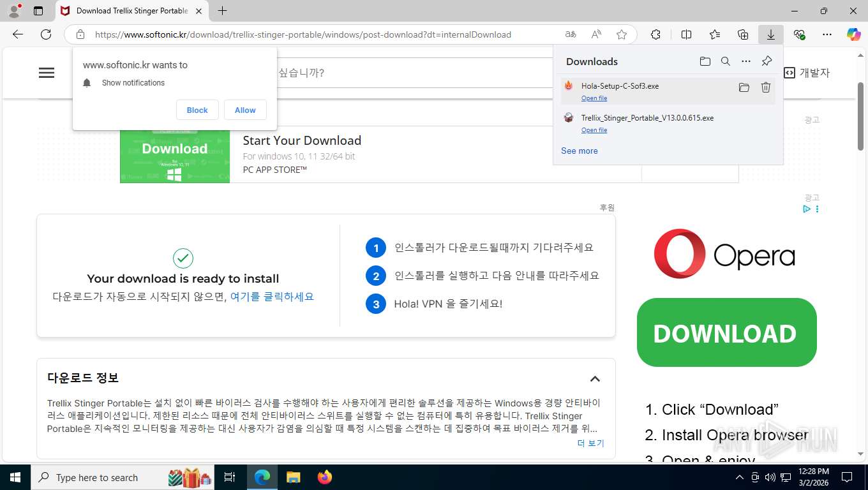The image size is (868, 490).
Task: Click the browser address bar URL
Action: 303,34
